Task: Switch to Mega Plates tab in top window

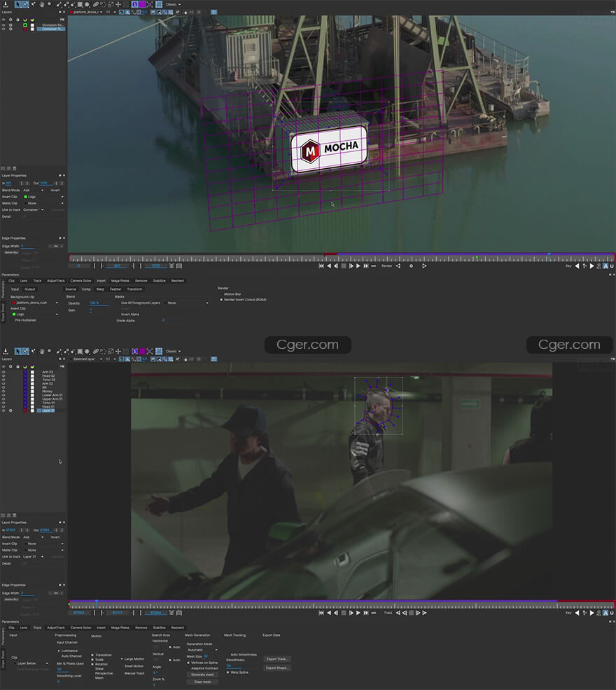Action: coord(120,281)
